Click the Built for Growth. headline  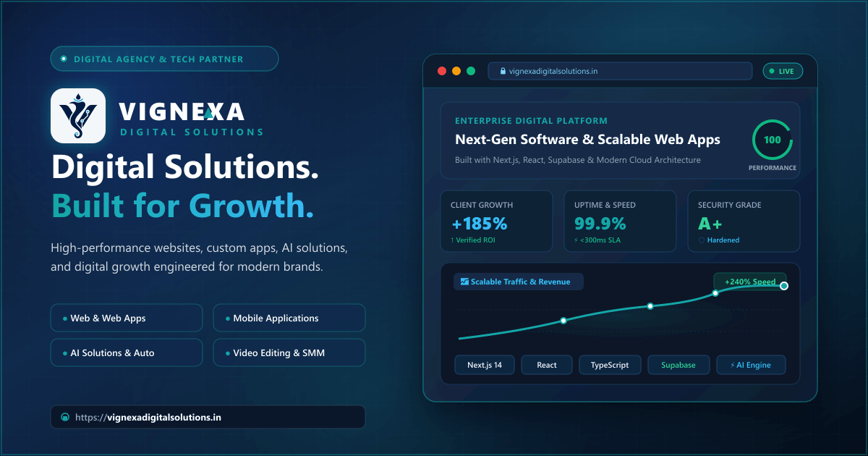[x=183, y=206]
